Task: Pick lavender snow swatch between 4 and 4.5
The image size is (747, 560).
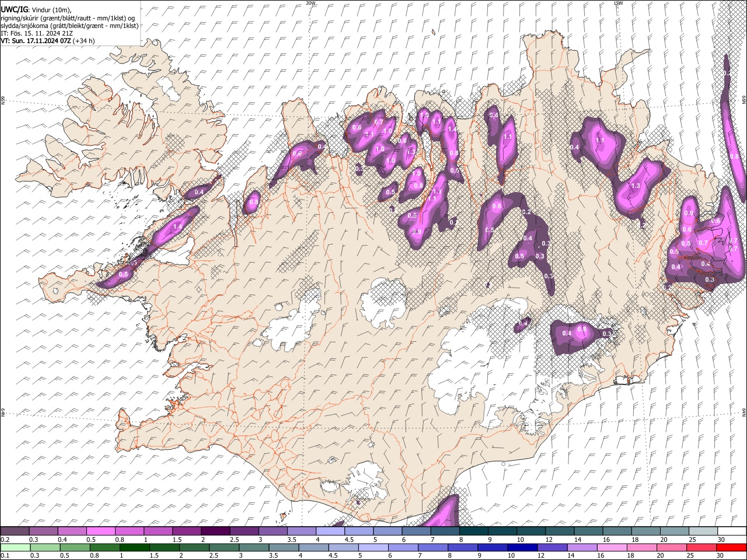Action: click(x=330, y=531)
